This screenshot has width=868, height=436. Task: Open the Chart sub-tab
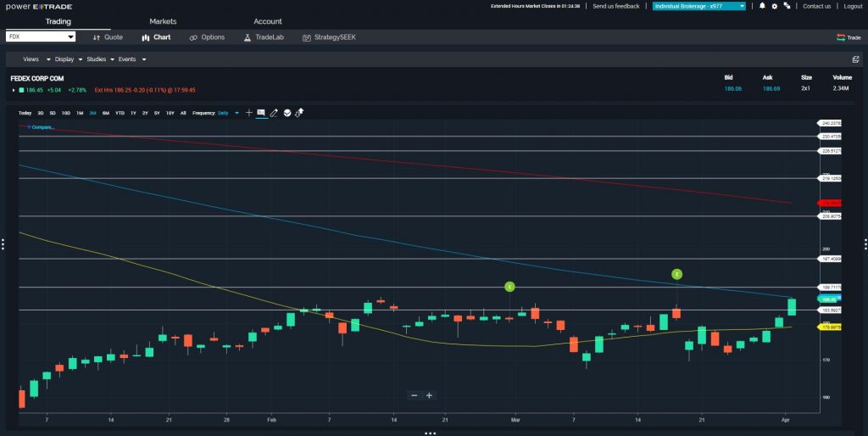pos(156,37)
